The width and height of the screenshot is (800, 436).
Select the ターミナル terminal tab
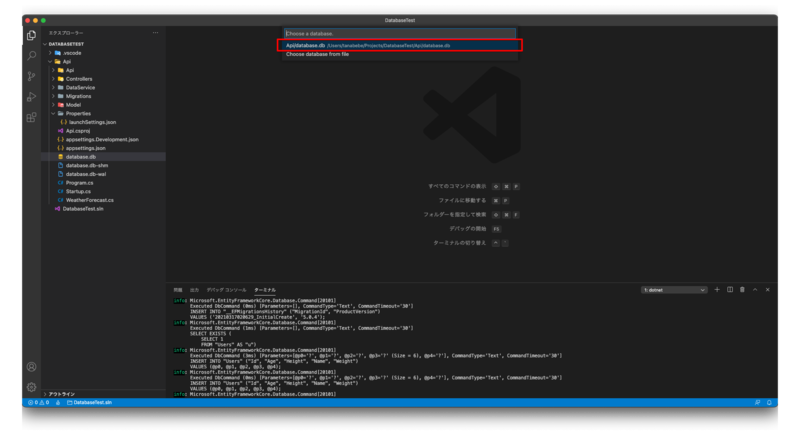click(265, 290)
